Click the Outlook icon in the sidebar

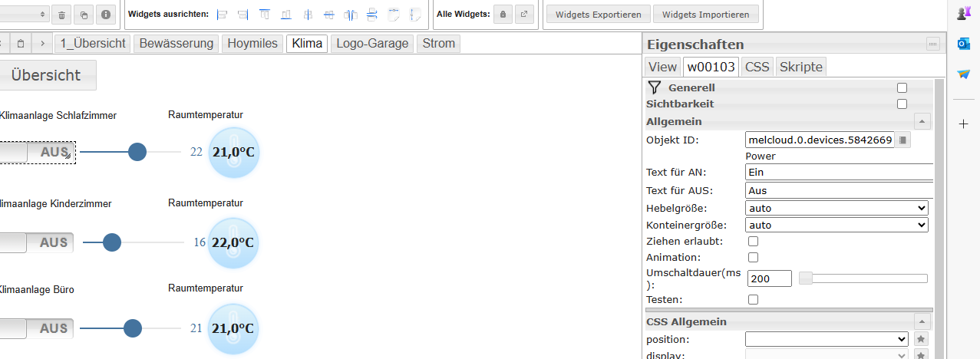click(x=964, y=44)
